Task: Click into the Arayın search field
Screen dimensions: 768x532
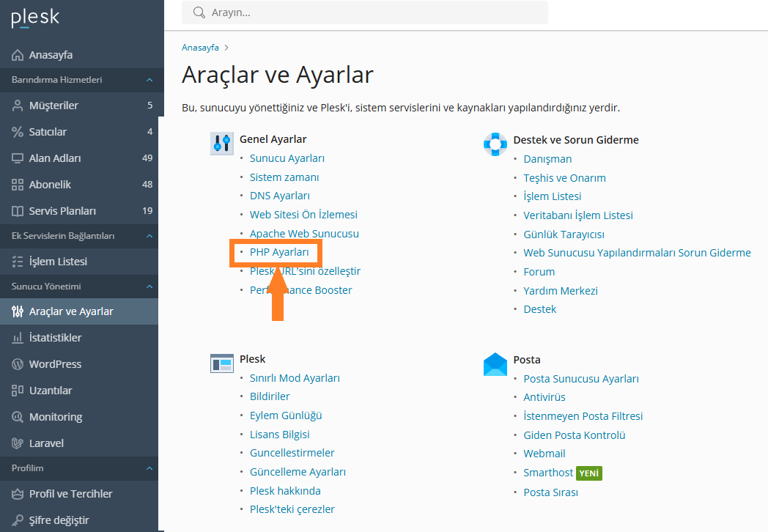Action: click(x=374, y=12)
